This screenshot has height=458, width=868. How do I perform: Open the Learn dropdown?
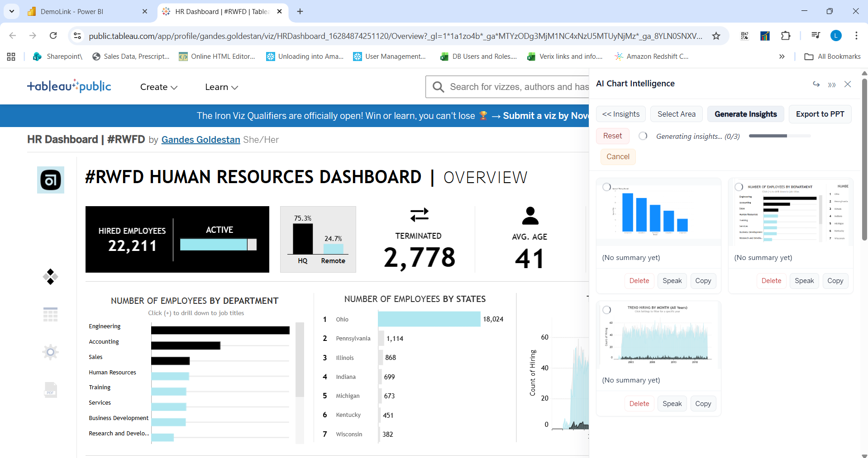tap(221, 87)
